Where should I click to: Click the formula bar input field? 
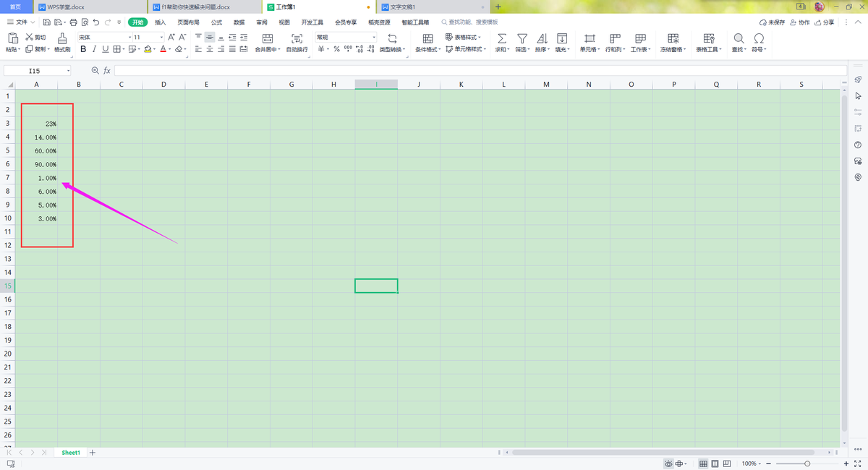point(480,71)
